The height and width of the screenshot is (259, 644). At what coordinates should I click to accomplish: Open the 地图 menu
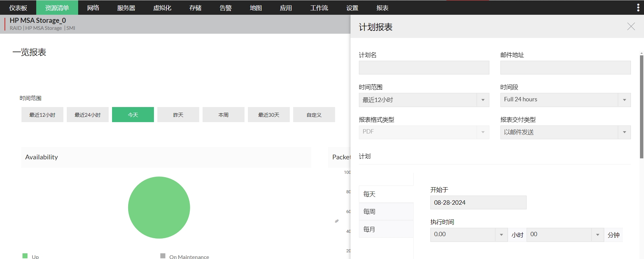(x=256, y=8)
